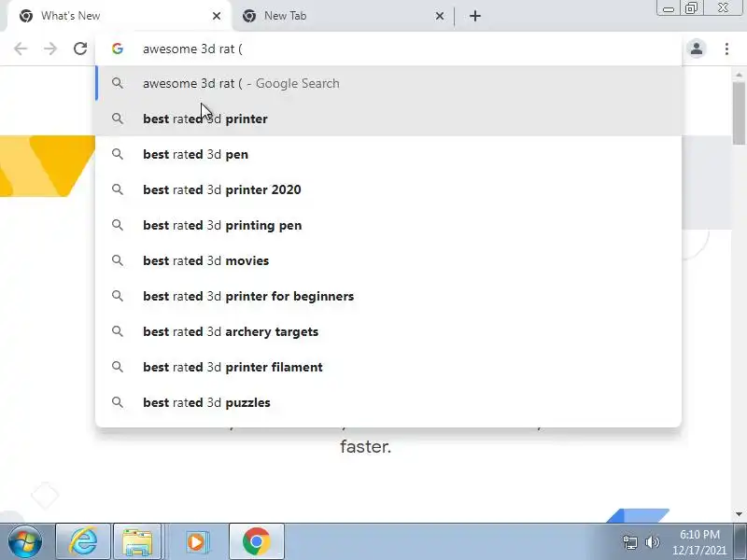Click the browser forward arrow
This screenshot has height=560, width=747.
50,49
